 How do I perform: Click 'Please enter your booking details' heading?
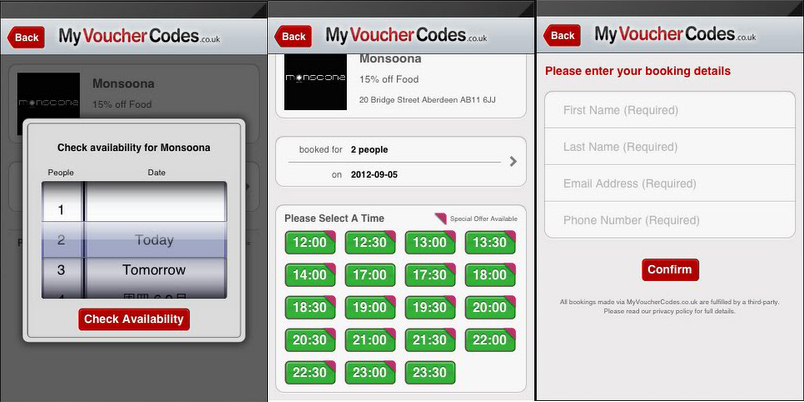coord(637,71)
